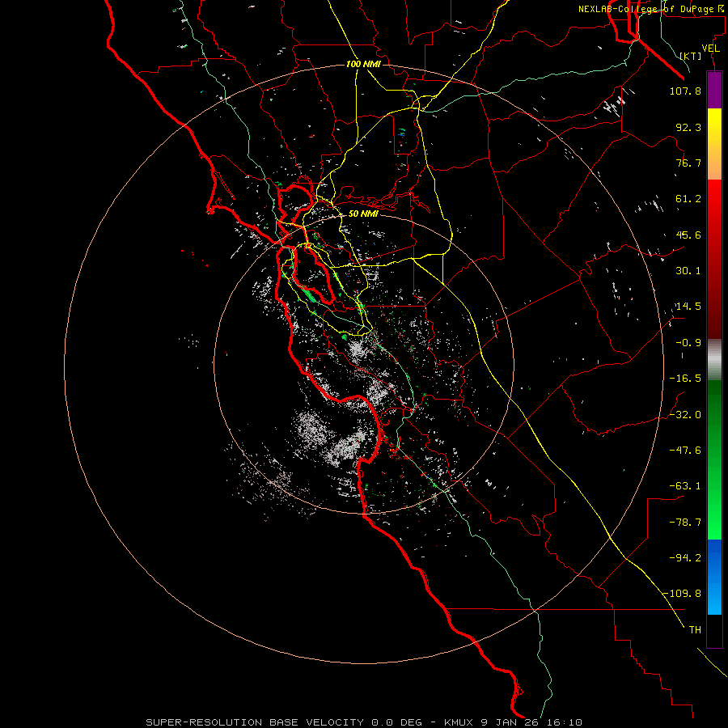Select the -109.8 legend value
728x728 pixels.
[x=682, y=594]
